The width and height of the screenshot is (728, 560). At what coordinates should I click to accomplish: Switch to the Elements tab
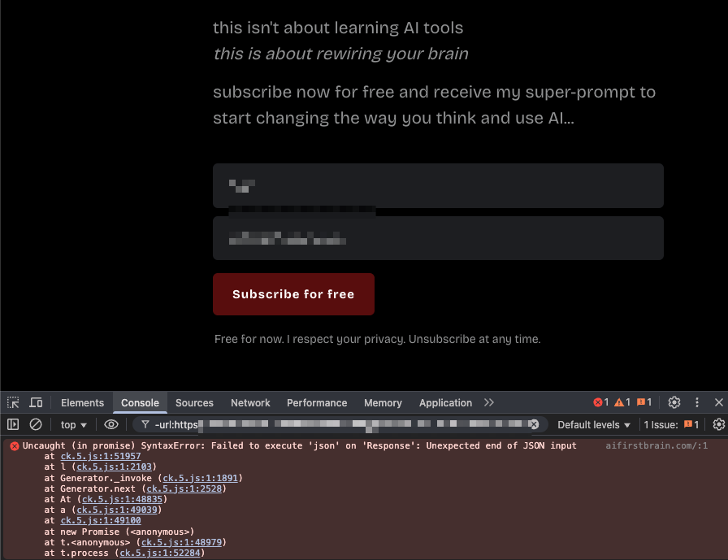(x=82, y=402)
